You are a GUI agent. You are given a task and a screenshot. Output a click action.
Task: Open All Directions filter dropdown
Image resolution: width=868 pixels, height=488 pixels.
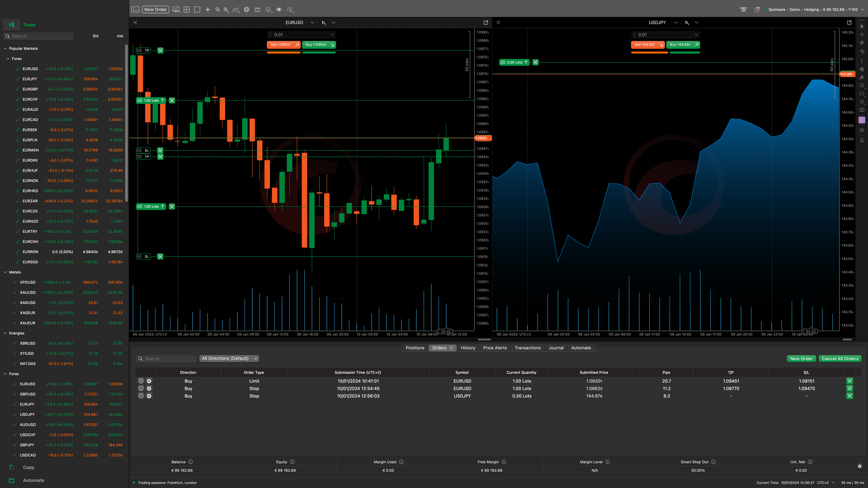(x=229, y=359)
